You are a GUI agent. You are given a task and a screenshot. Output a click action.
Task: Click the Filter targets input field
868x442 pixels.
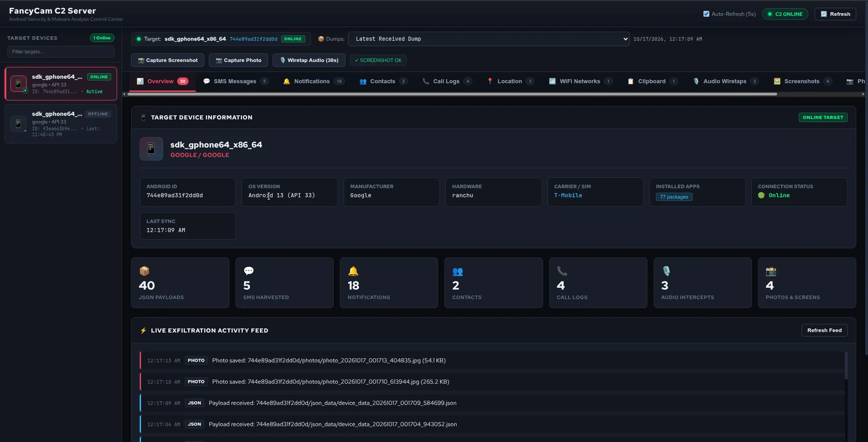point(61,52)
